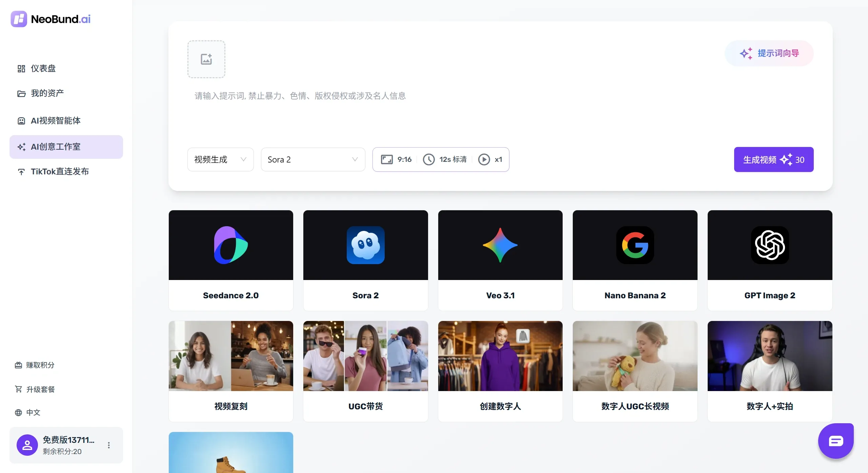The height and width of the screenshot is (473, 868).
Task: Open the floating chat support bubble
Action: 835,441
